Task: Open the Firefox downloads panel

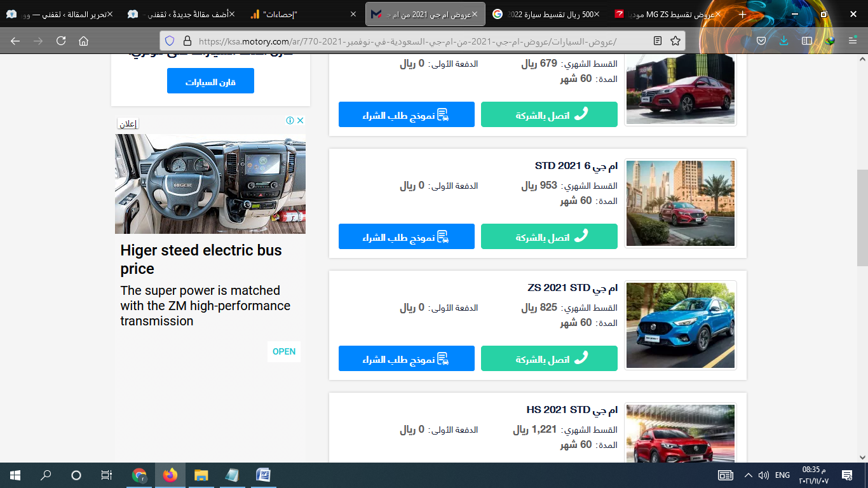Action: click(784, 41)
